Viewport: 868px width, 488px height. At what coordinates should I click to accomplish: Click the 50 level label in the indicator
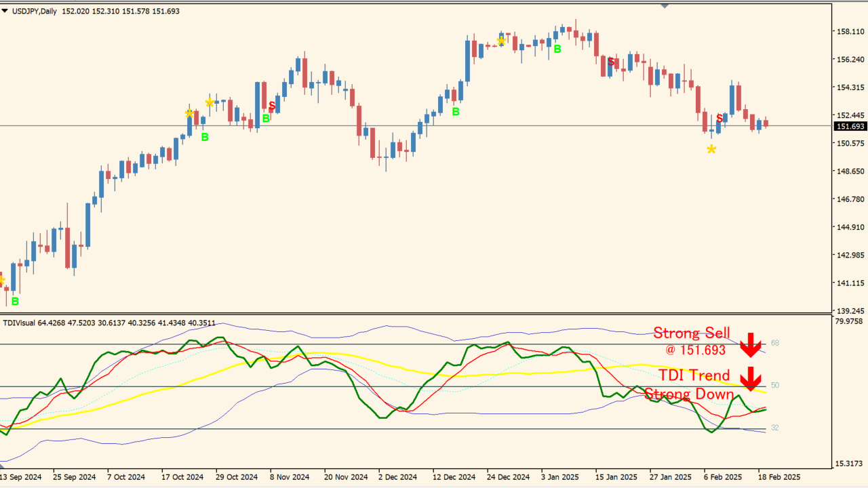pos(775,385)
